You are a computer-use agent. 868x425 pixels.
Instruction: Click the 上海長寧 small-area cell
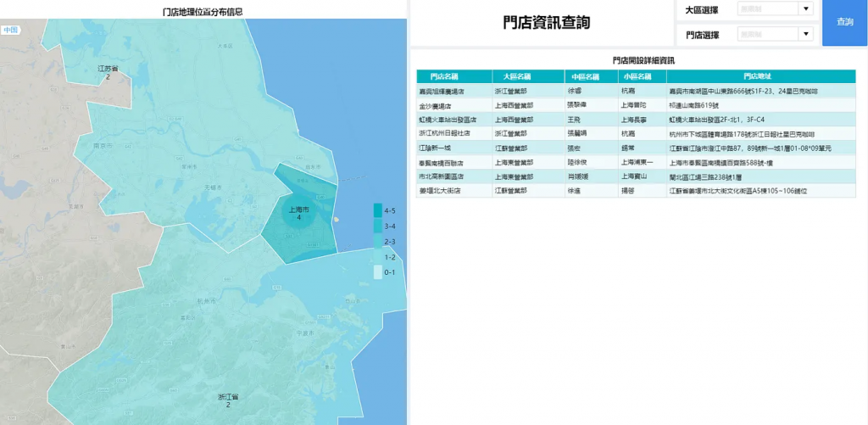click(643, 120)
